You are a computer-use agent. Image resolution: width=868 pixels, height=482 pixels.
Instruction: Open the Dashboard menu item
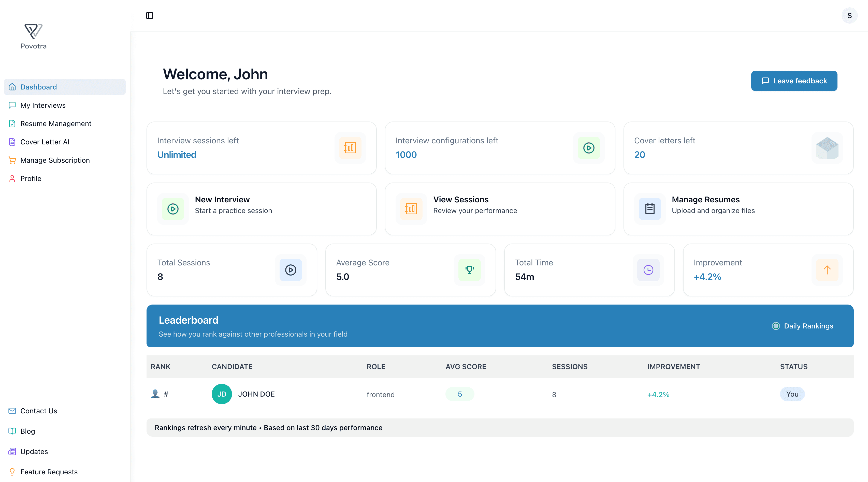(65, 87)
